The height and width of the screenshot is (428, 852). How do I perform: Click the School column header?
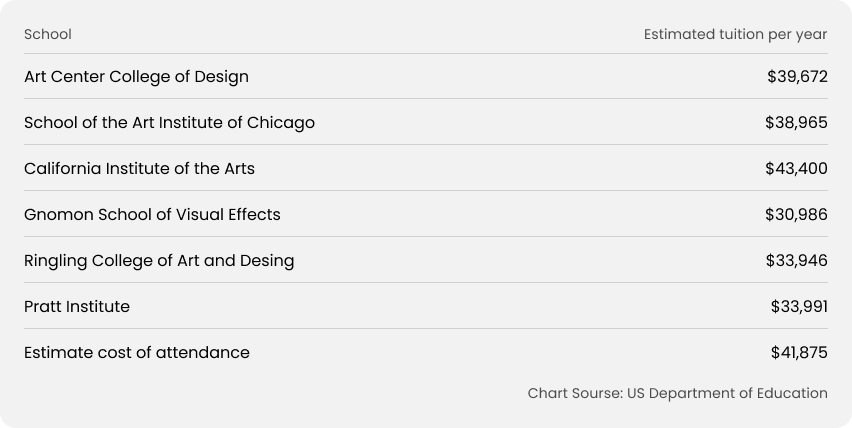(48, 34)
